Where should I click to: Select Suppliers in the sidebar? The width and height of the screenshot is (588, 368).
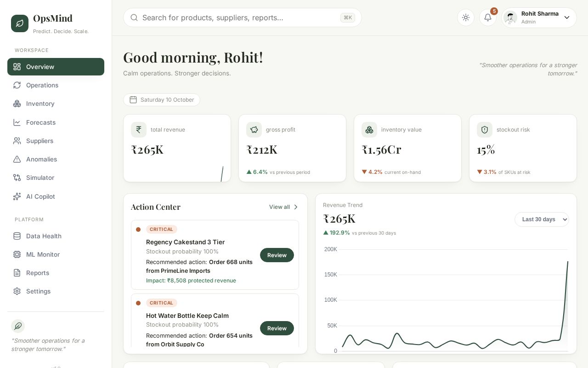point(56,141)
